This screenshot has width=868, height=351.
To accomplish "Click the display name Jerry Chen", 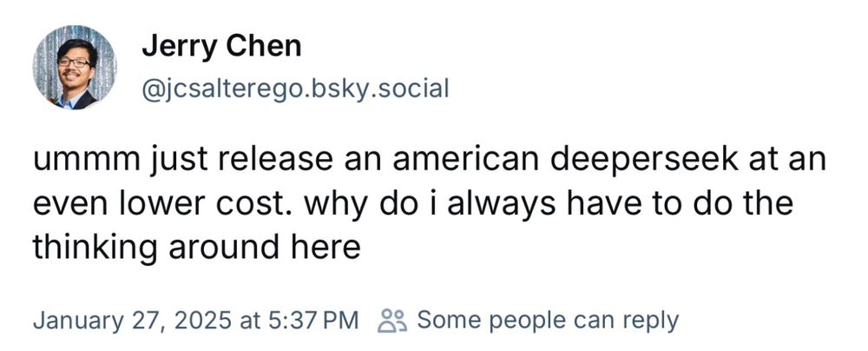I will tap(221, 46).
